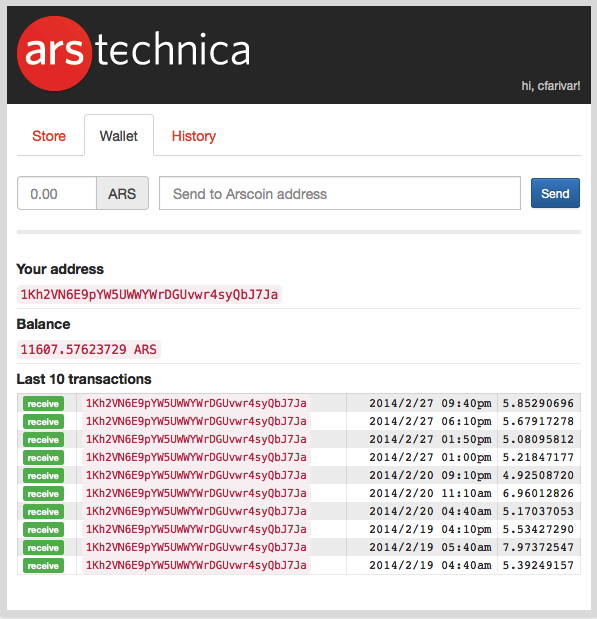Viewport: 597px width, 619px height.
Task: Click the amount 6.96012826
Action: [x=538, y=493]
